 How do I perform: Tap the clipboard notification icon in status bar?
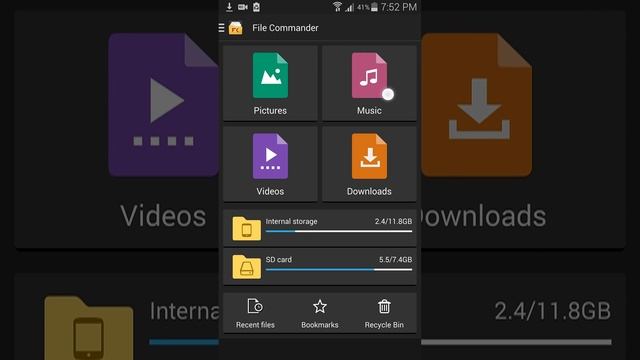[256, 7]
